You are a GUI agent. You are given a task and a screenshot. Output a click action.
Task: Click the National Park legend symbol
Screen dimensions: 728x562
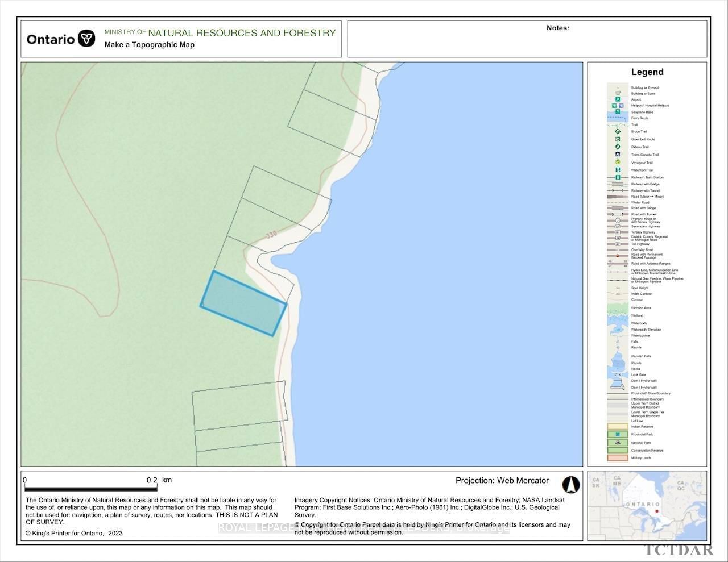618,442
